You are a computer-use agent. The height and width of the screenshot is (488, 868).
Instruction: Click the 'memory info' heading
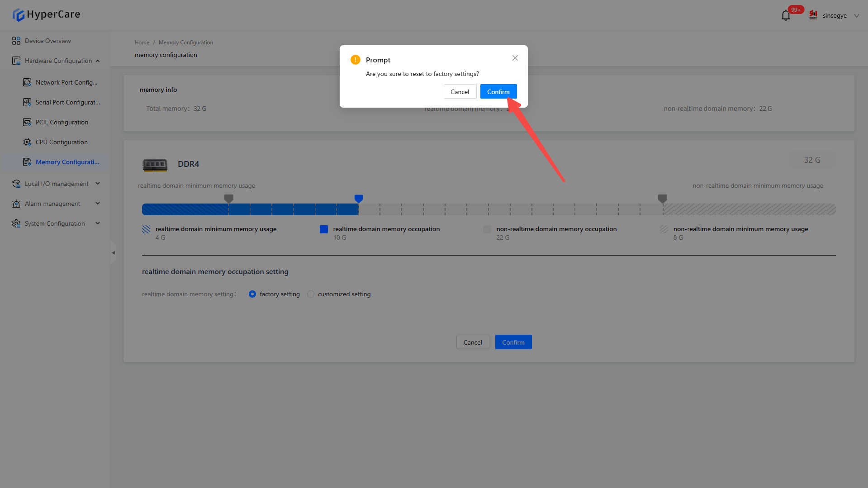[x=158, y=90]
